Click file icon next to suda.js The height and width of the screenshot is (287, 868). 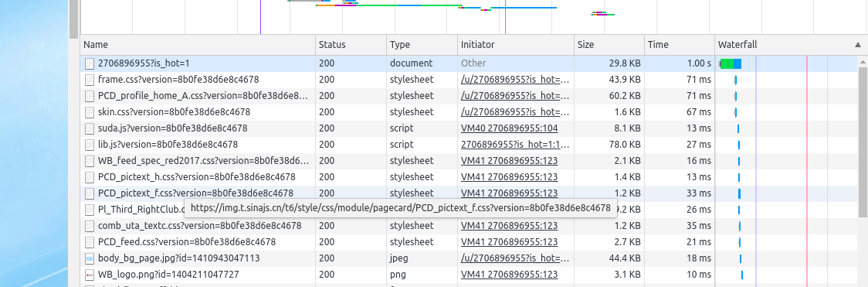90,128
